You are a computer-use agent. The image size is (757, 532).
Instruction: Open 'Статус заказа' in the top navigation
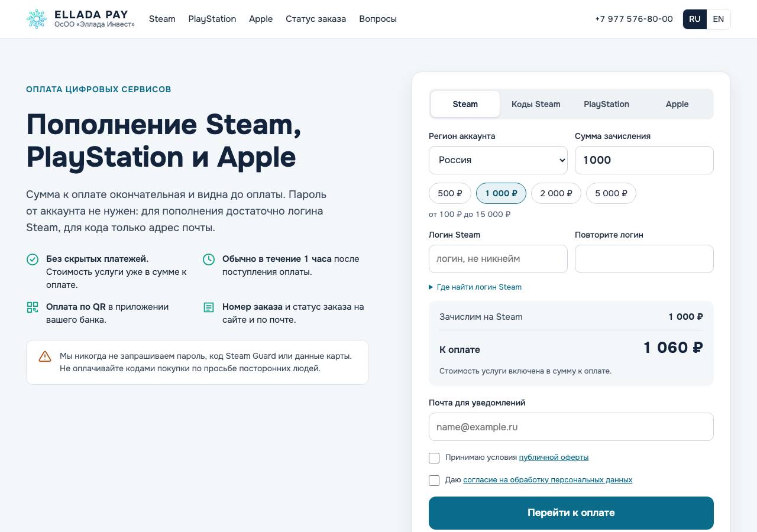[316, 19]
